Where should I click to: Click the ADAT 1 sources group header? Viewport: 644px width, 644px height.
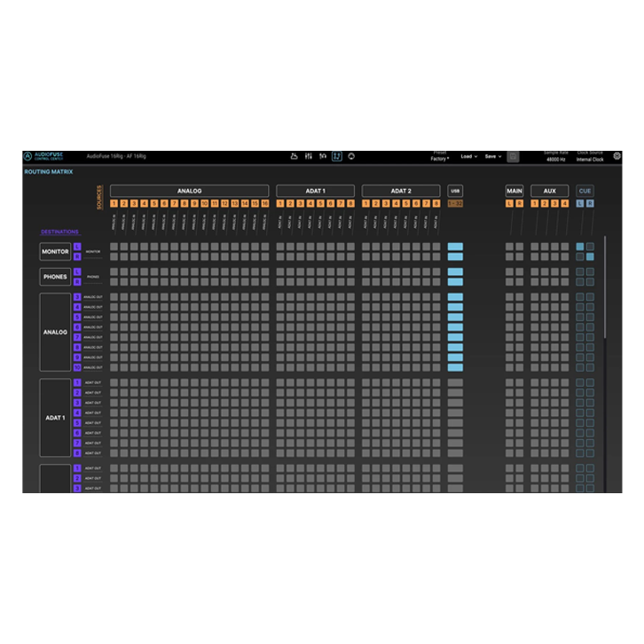point(316,191)
